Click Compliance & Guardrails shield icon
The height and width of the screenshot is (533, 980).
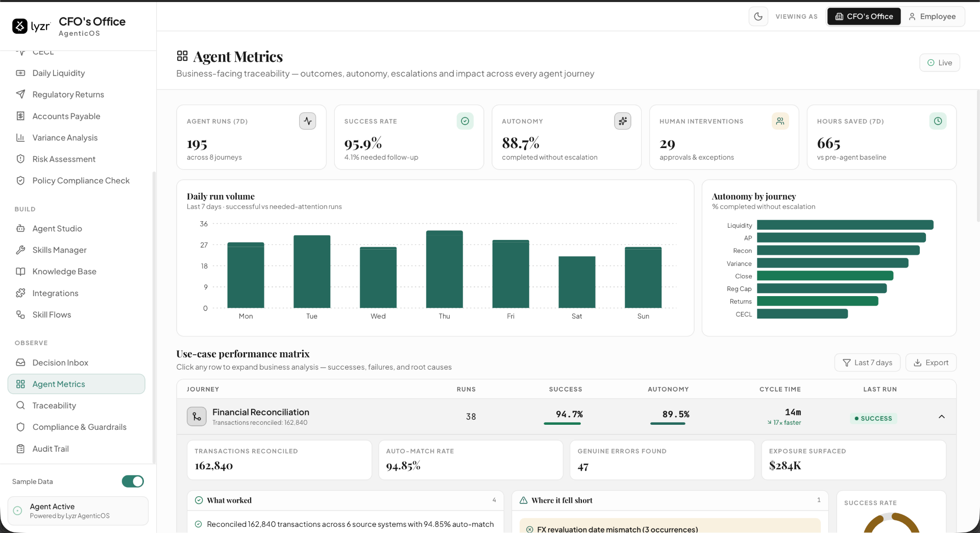click(x=20, y=427)
